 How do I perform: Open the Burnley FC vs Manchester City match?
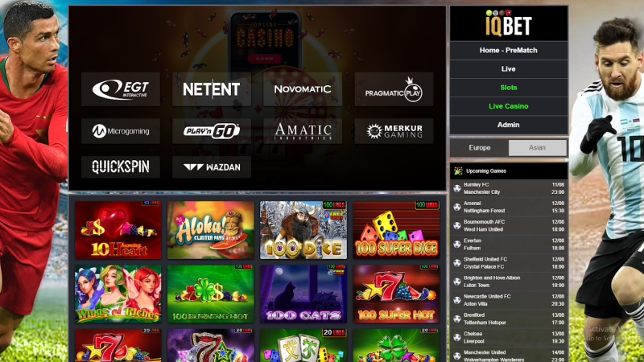(x=509, y=188)
